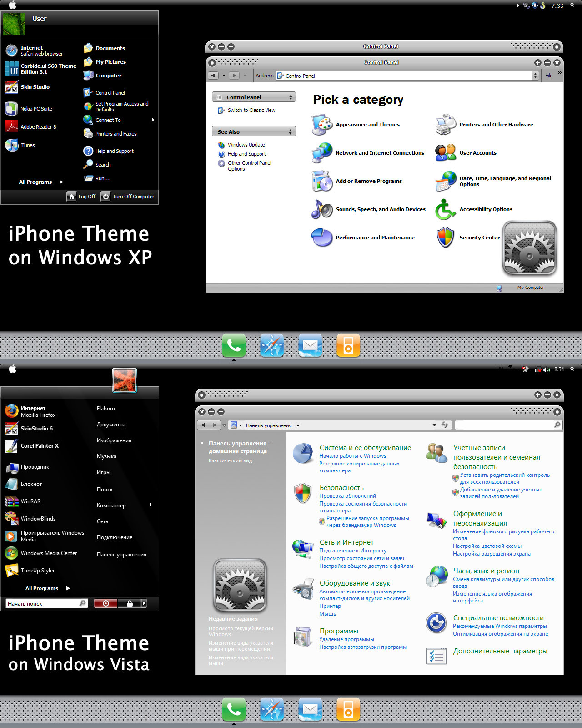This screenshot has width=582, height=728.
Task: Launch Carbide.ui S60 Theme Edition 3.1
Action: tap(40, 69)
